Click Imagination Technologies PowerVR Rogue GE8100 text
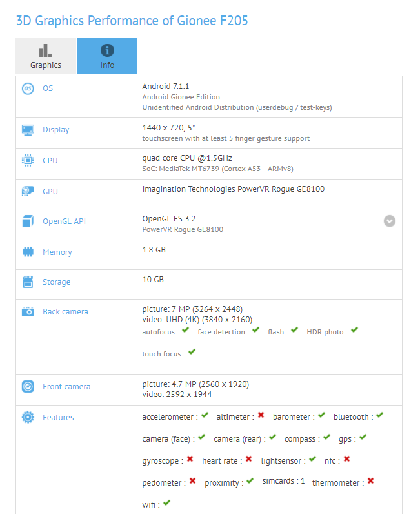Viewport: 420px width, 514px height. [x=234, y=189]
